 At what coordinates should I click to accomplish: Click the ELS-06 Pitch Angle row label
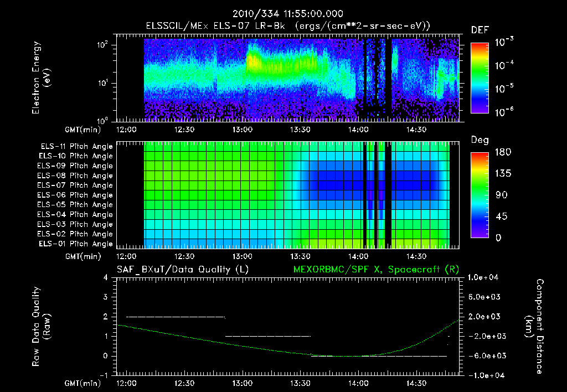tap(75, 195)
